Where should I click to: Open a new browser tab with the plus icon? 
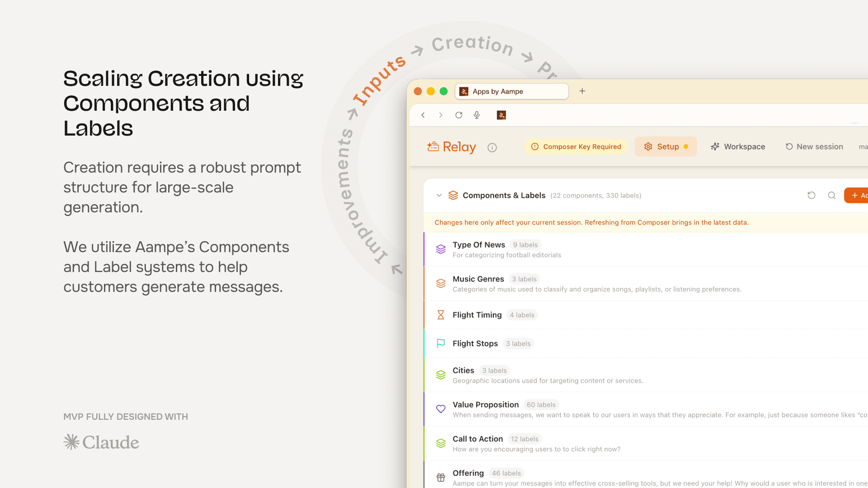click(582, 91)
